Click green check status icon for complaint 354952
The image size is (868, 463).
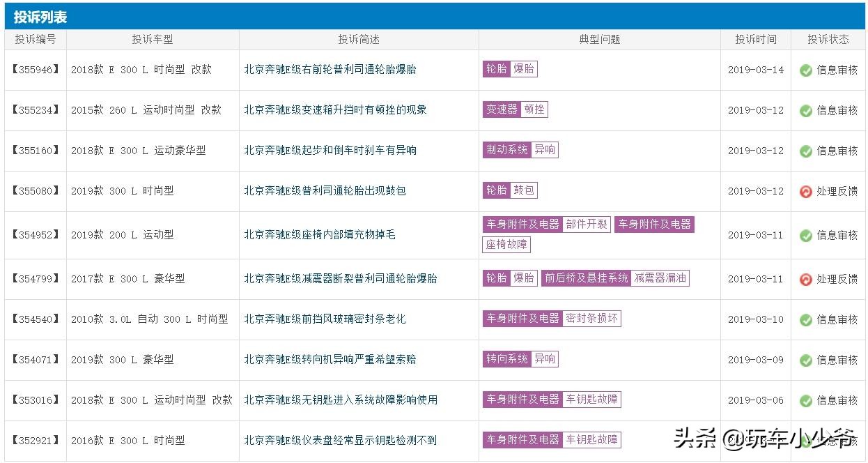point(806,236)
